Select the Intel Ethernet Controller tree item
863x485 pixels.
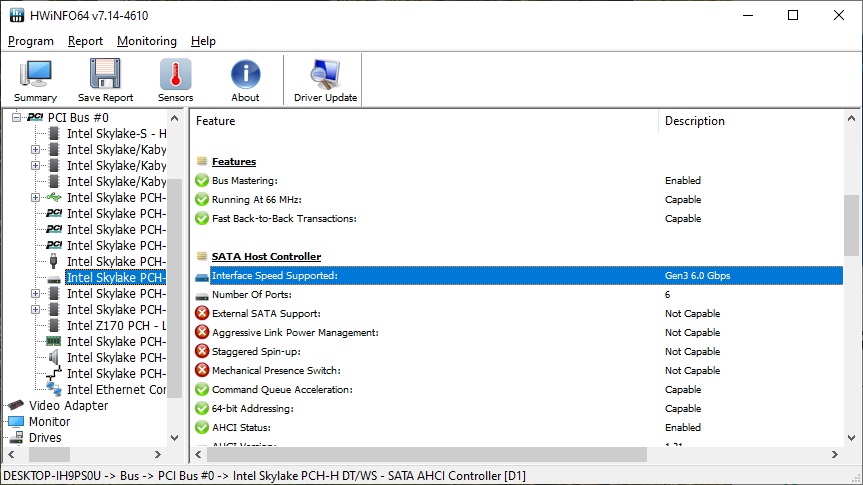[x=116, y=390]
